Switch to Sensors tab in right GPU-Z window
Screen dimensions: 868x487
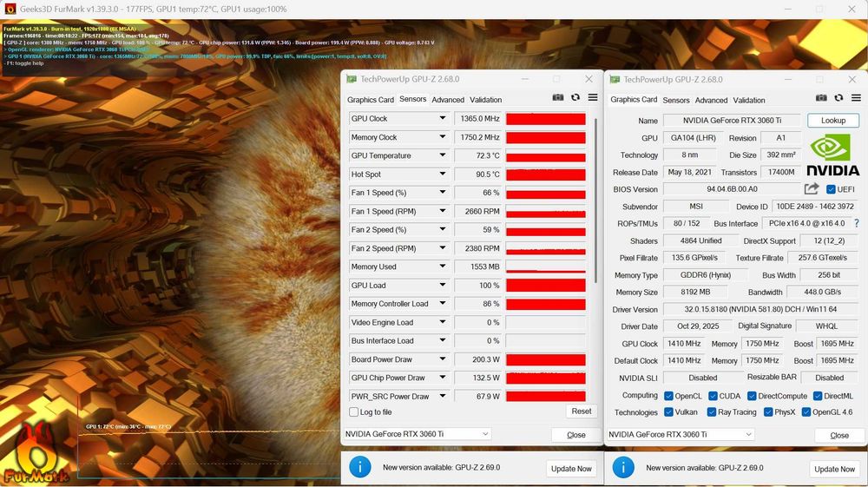(x=676, y=100)
